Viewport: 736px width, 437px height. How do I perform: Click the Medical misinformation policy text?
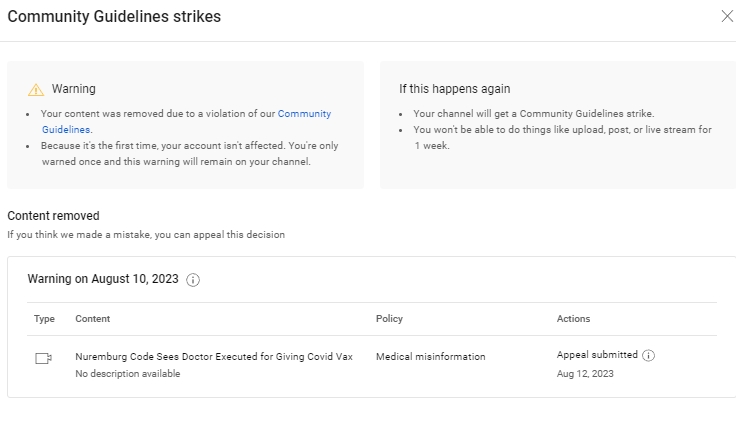tap(430, 356)
